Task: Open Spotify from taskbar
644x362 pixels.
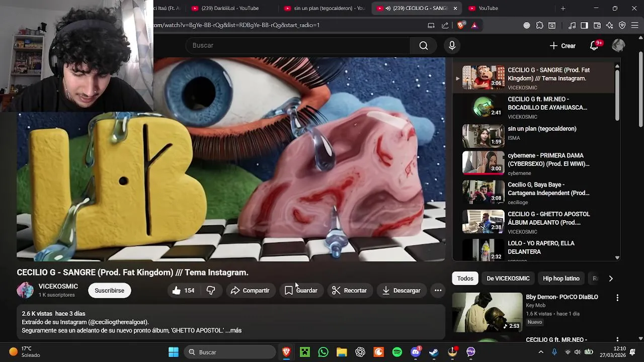Action: click(397, 352)
